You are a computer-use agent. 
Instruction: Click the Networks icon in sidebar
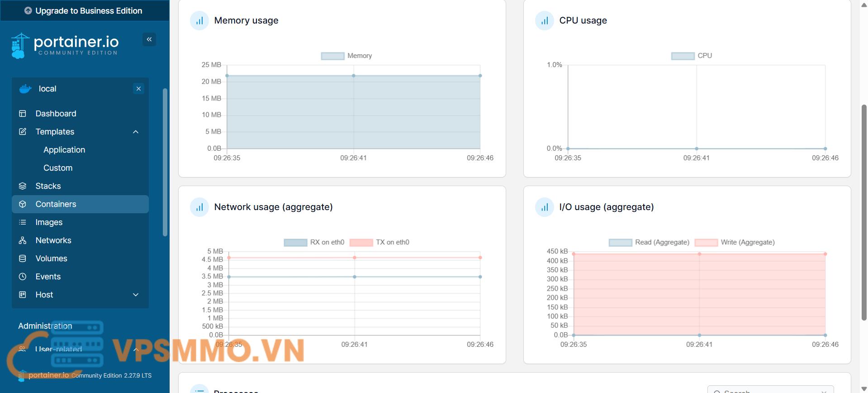coord(23,240)
